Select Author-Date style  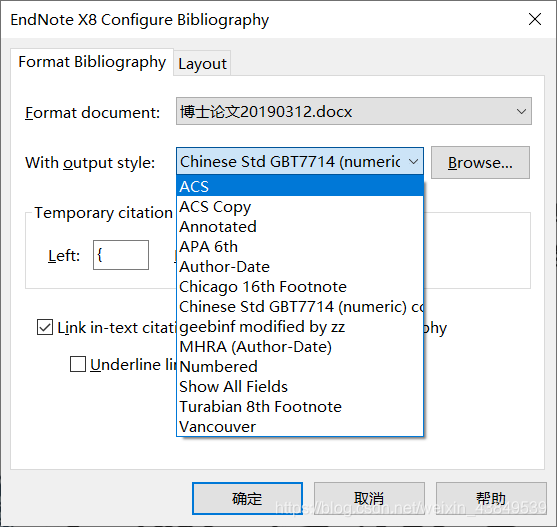pos(300,266)
